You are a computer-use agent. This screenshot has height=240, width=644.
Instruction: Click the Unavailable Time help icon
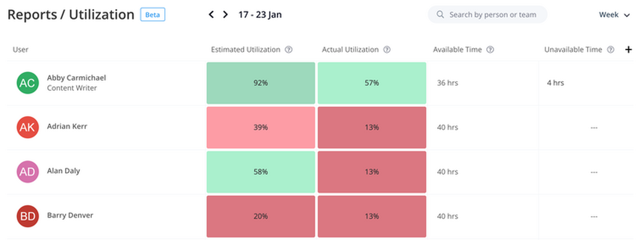[611, 50]
